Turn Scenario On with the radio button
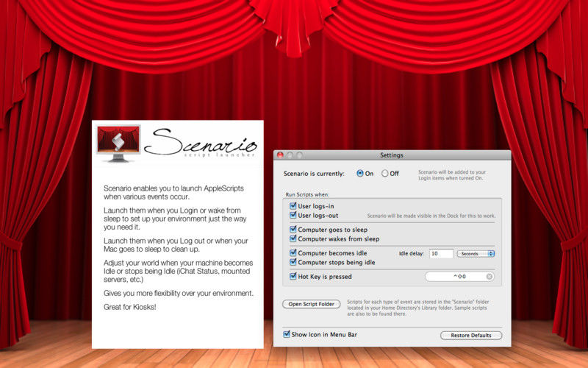 pyautogui.click(x=360, y=174)
